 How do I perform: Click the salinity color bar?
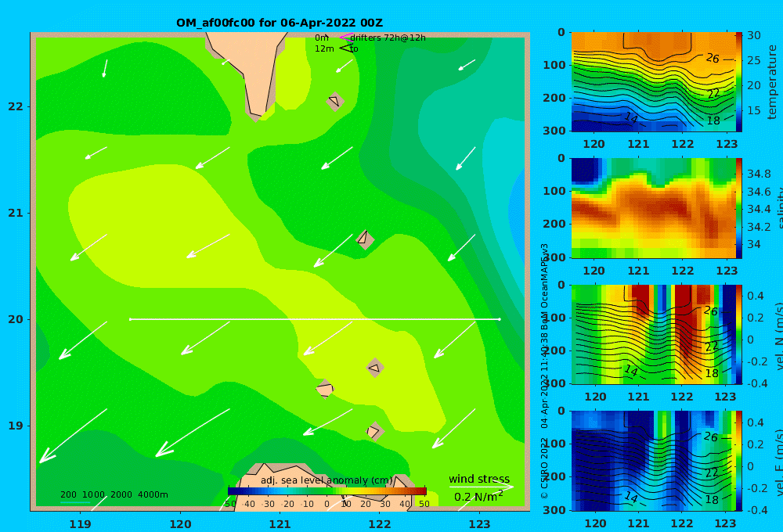tap(739, 208)
